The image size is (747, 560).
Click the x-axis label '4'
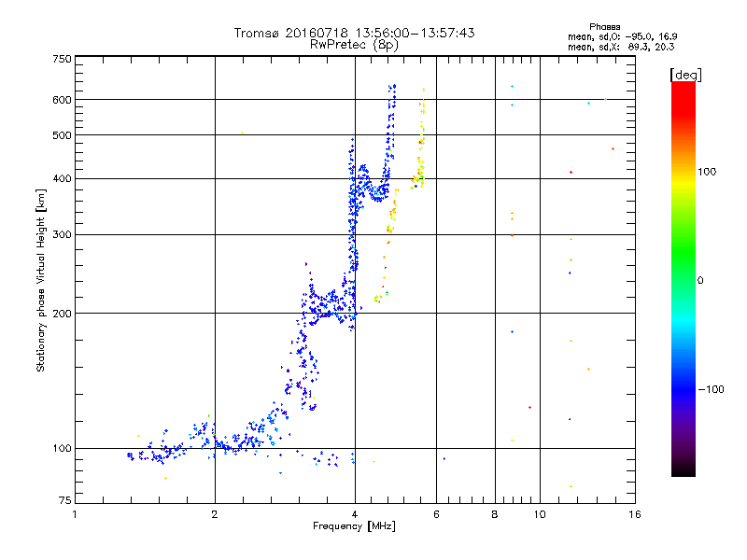[x=355, y=514]
